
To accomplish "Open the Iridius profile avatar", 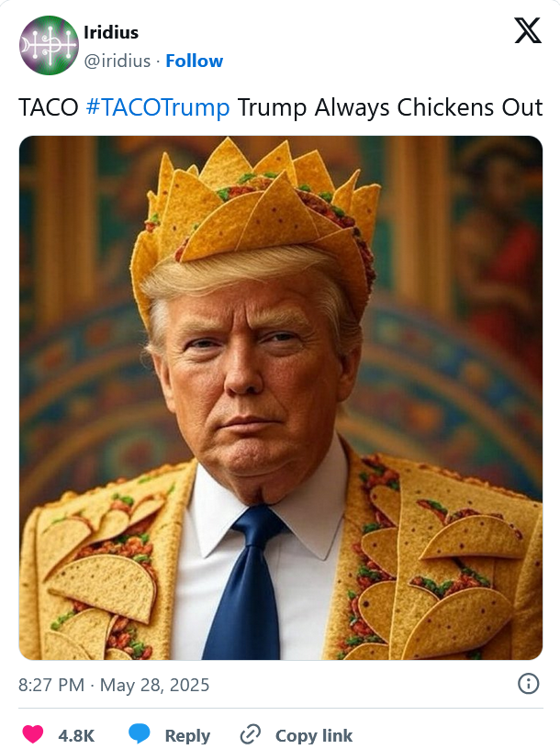I will pos(49,45).
